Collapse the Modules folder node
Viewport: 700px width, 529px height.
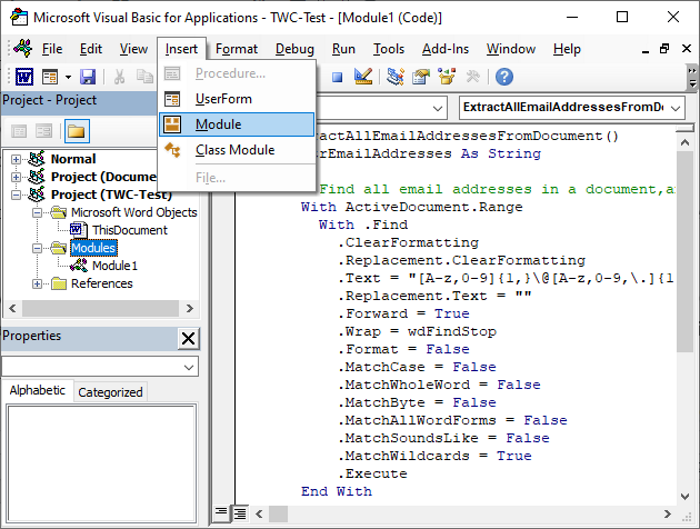point(37,248)
